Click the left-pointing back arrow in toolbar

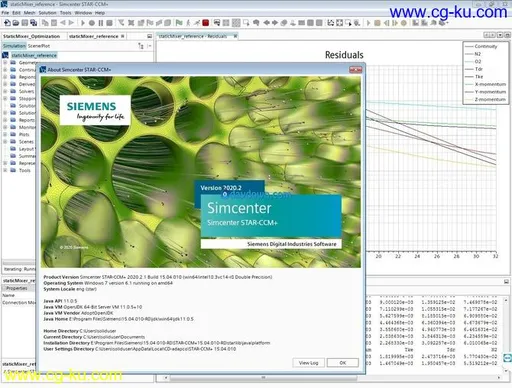point(63,23)
